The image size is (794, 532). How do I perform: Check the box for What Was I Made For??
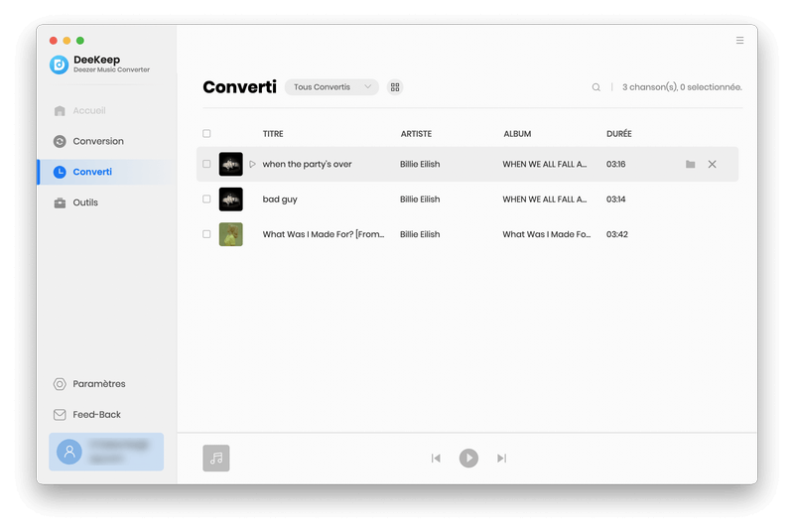tap(206, 234)
